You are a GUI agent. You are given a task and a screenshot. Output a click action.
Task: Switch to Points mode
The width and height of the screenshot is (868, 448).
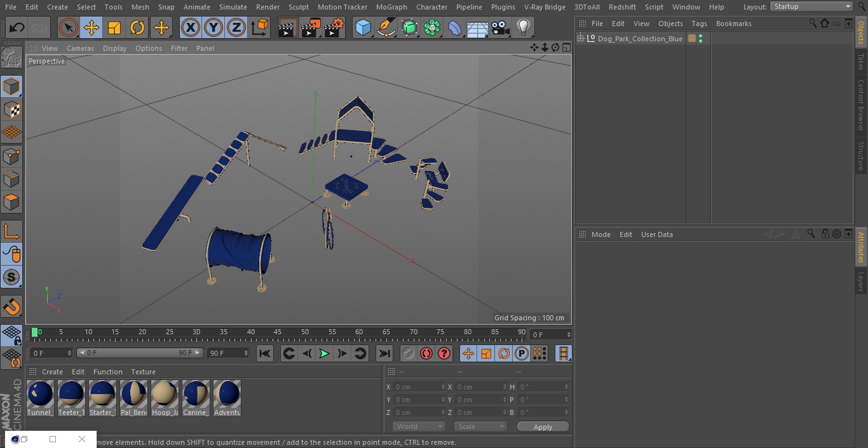(x=11, y=156)
